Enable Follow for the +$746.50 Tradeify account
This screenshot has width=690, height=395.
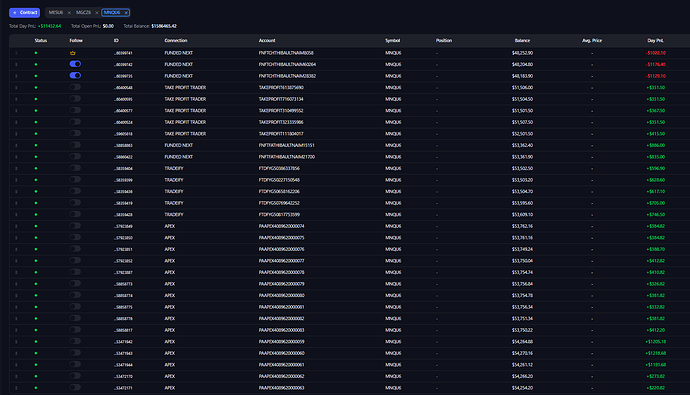[x=75, y=214]
